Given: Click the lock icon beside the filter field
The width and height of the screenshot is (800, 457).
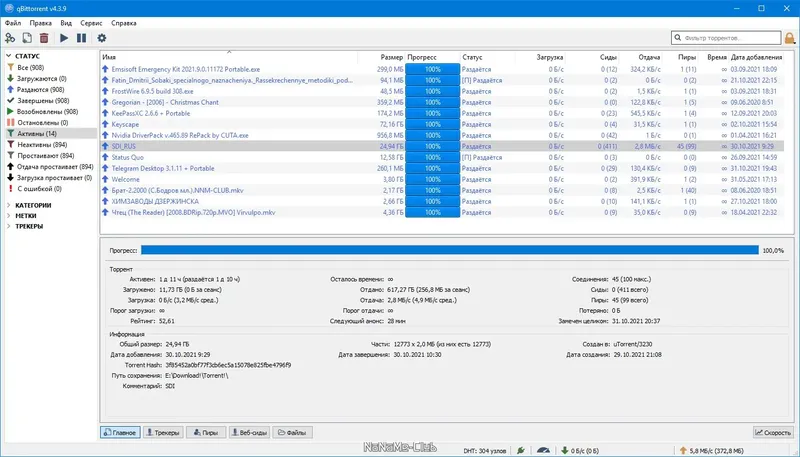Looking at the screenshot, I should [x=790, y=38].
